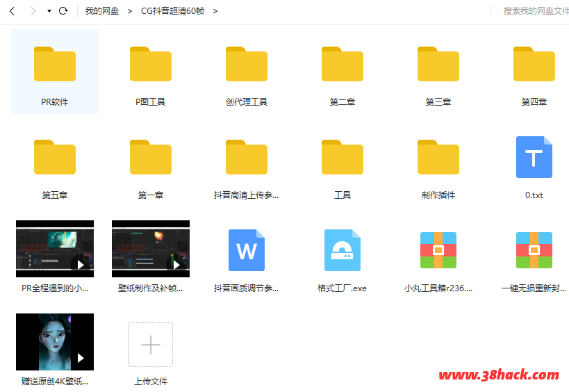
Task: Open the 制作插件 folder icon
Action: point(438,157)
